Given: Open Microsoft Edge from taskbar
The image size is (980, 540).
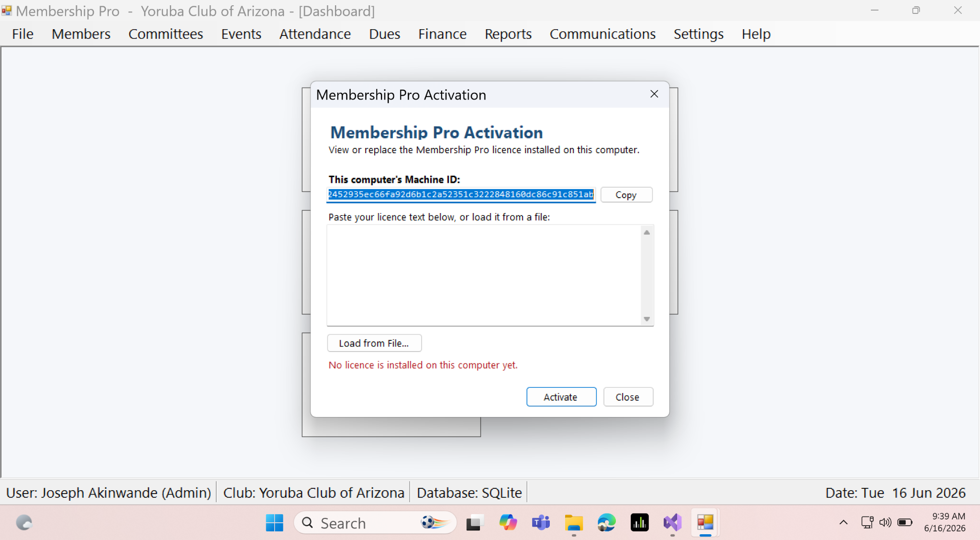Looking at the screenshot, I should (606, 523).
